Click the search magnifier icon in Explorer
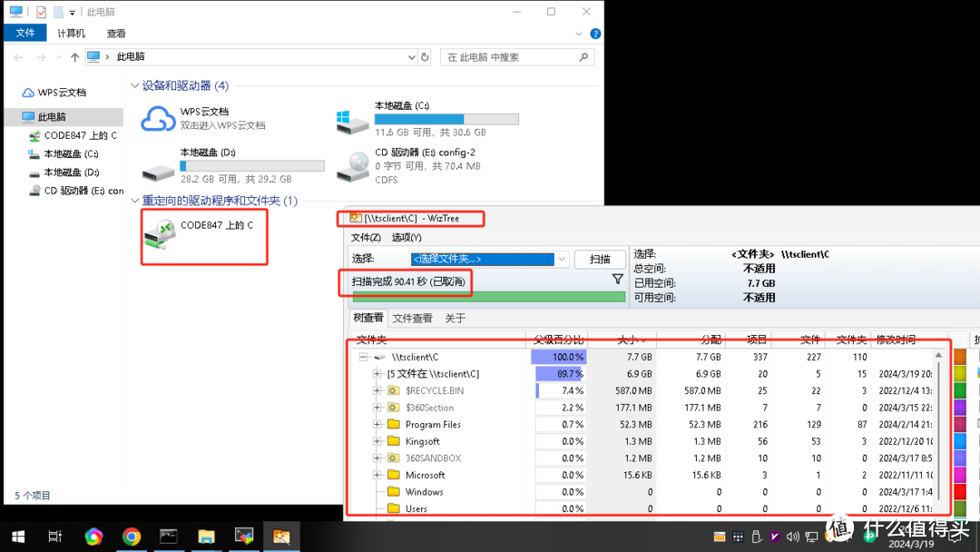 pos(583,57)
